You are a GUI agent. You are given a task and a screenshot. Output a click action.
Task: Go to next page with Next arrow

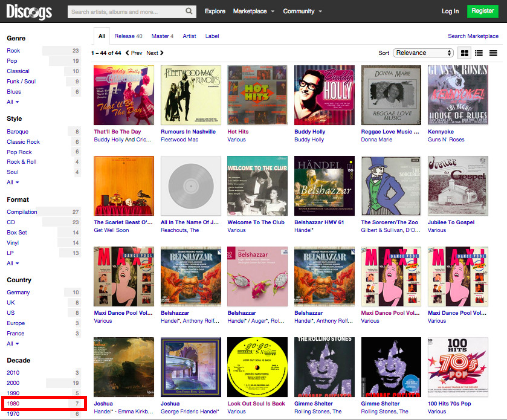tap(155, 53)
